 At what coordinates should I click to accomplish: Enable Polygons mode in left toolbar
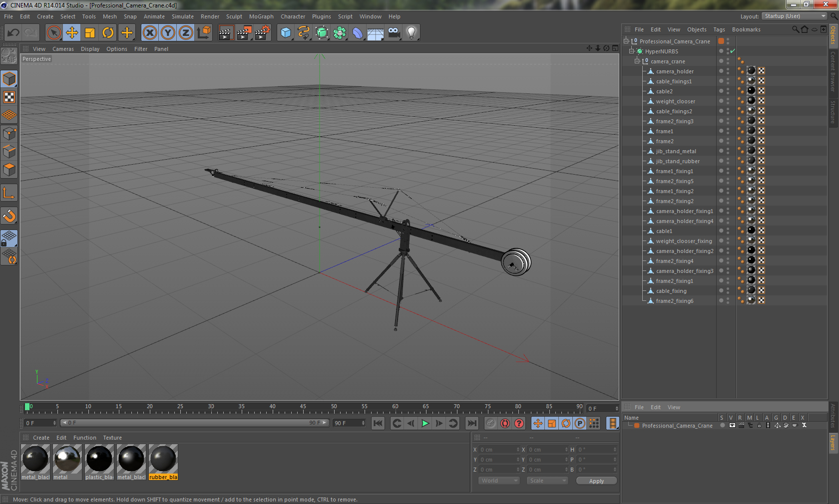point(9,170)
